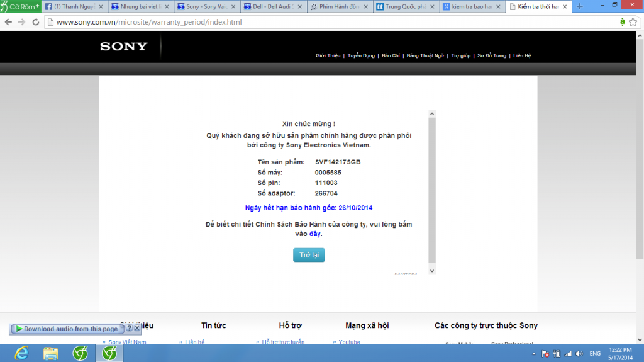Click the browser back arrow
The height and width of the screenshot is (362, 644).
(8, 22)
